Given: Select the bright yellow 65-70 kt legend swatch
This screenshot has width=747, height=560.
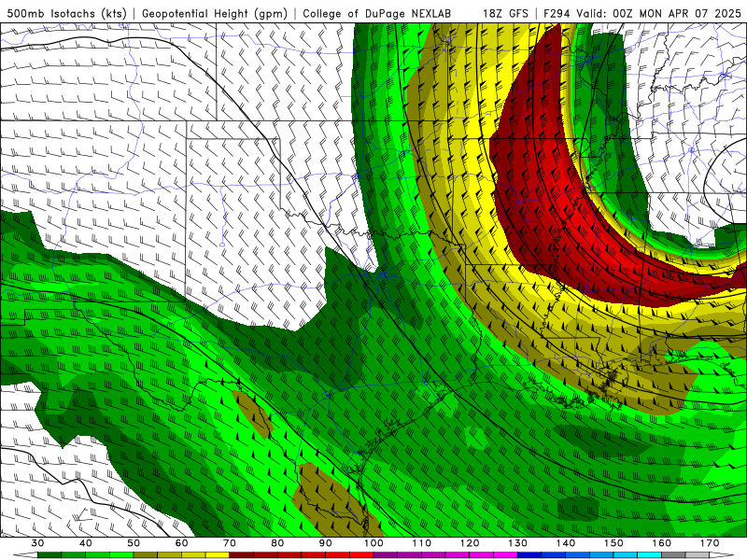Looking at the screenshot, I should point(218,555).
